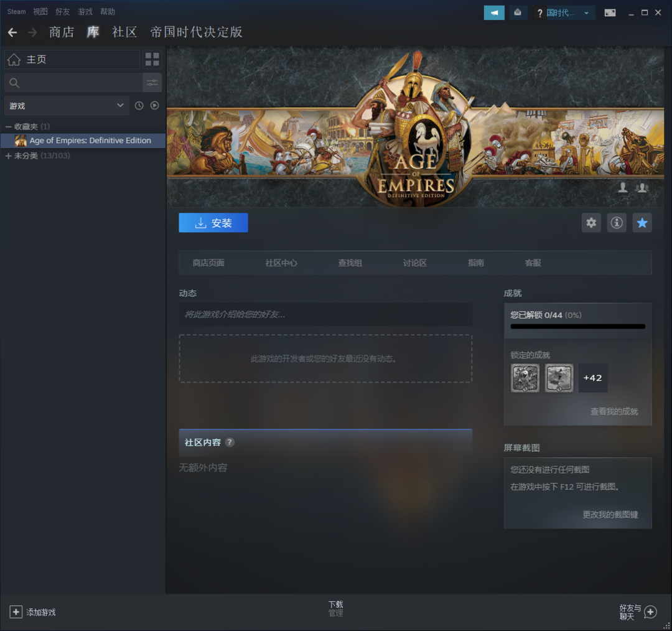The width and height of the screenshot is (672, 631).
Task: Click the 安装 install button
Action: click(213, 223)
